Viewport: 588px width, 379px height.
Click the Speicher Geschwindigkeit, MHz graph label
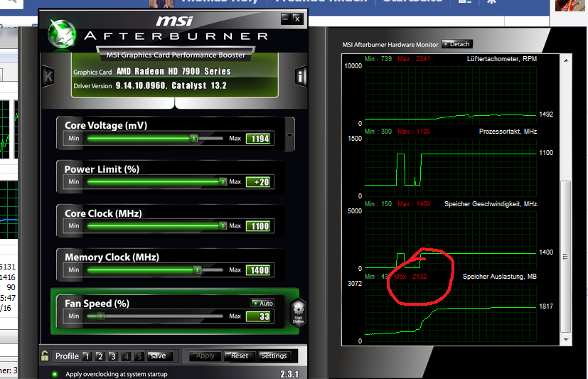[x=491, y=204]
